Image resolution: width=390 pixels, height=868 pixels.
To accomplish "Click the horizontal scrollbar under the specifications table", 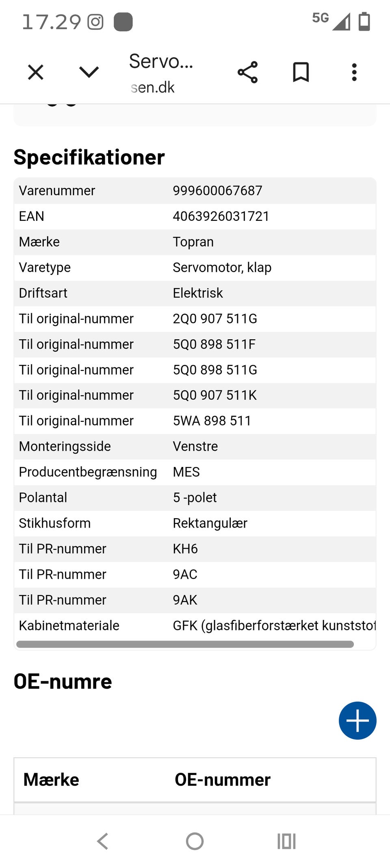I will click(185, 644).
